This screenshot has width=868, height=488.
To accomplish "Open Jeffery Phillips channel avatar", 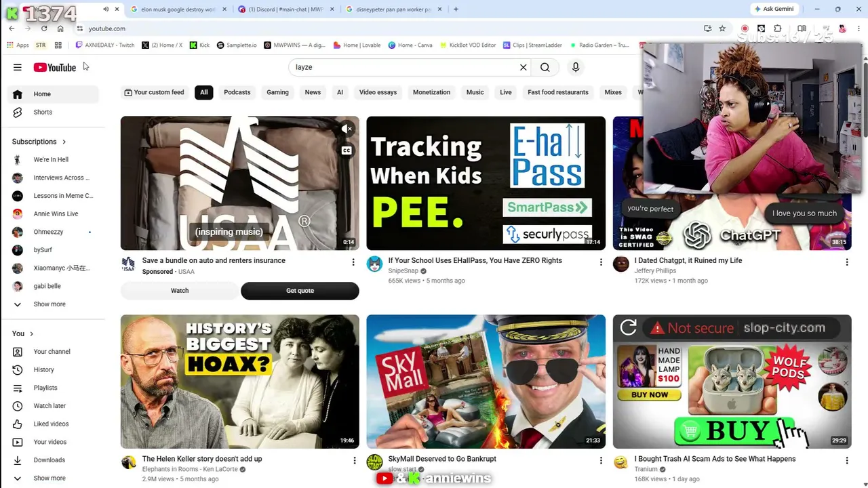I will pos(620,264).
